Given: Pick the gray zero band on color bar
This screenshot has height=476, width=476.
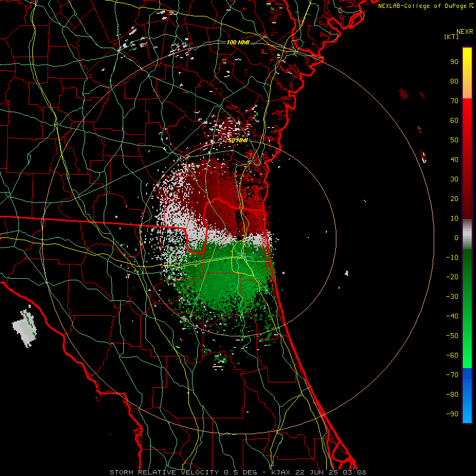Looking at the screenshot, I should click(467, 234).
